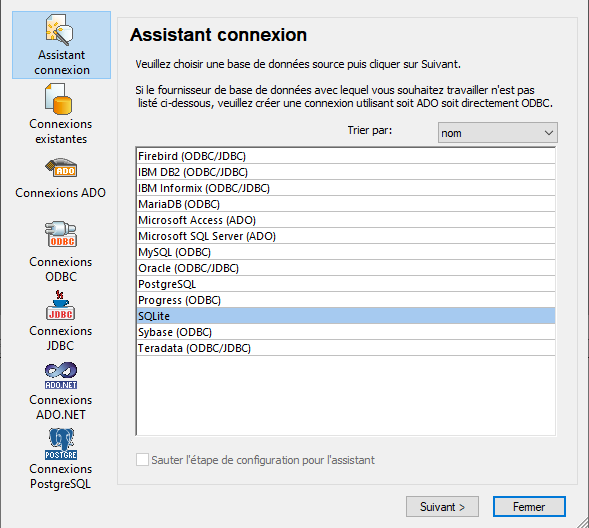Select the highlighted SQLite entry
589x528 pixels.
click(x=346, y=316)
